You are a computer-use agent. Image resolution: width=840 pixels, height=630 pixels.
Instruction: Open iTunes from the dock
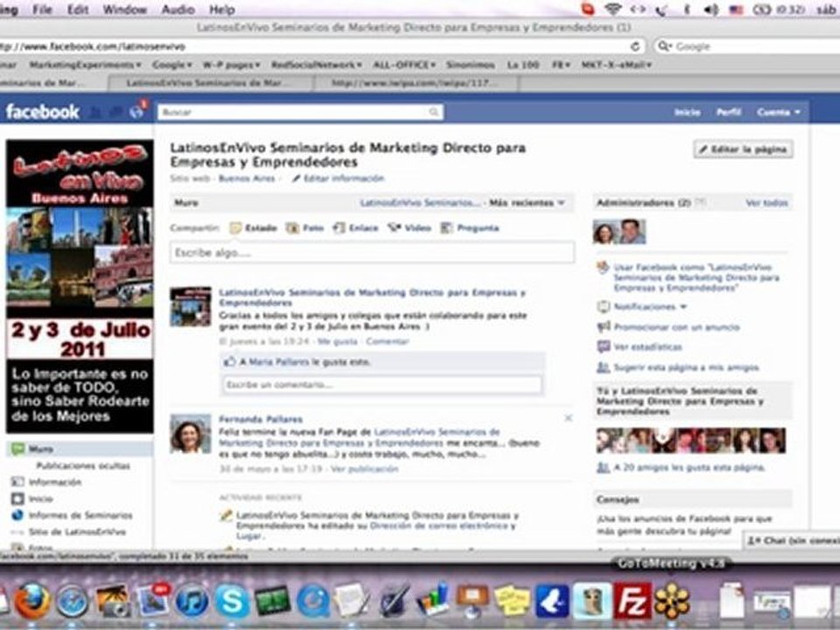click(192, 601)
